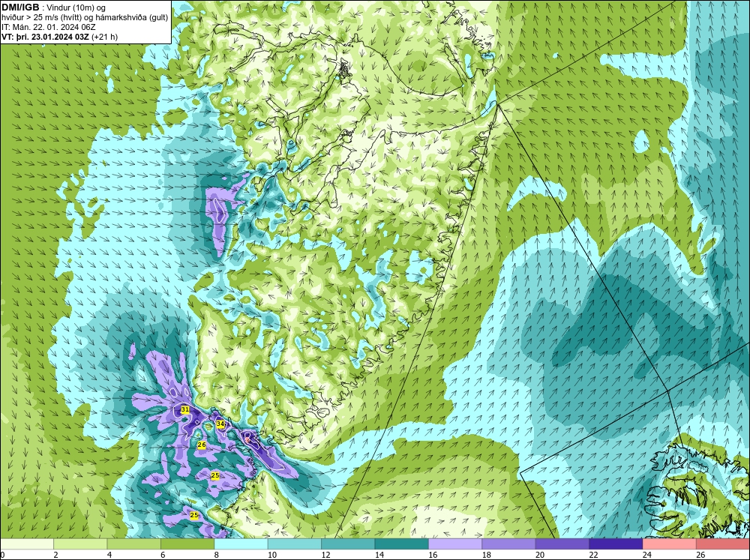Click the scale value '10'
Screen dimensions: 750x560
(271, 555)
